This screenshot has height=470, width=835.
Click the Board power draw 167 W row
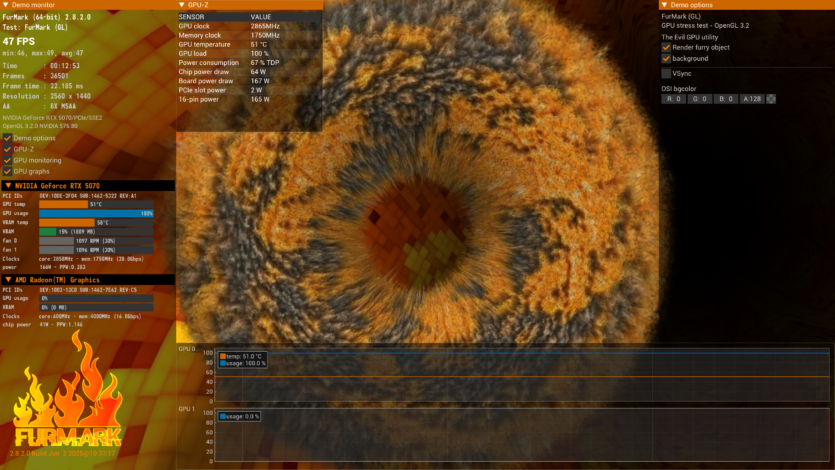pyautogui.click(x=249, y=81)
